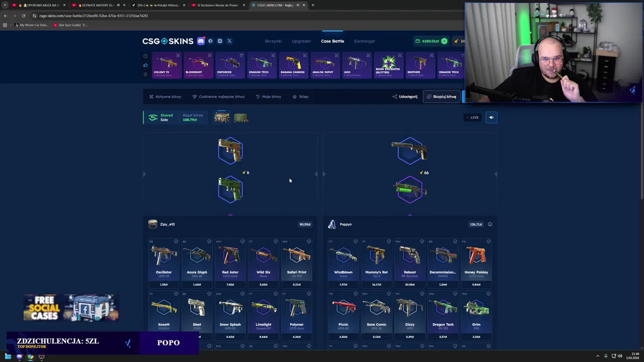Open the Upgrader nav tab
The height and width of the screenshot is (362, 644).
coord(301,41)
